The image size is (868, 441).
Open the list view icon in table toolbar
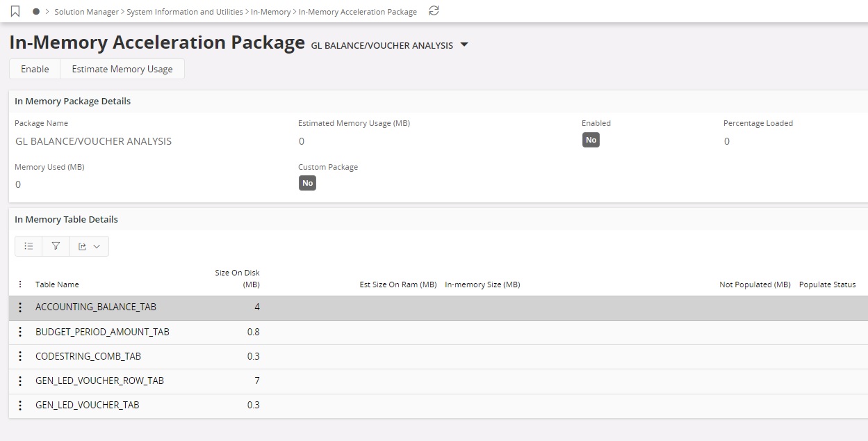coord(28,246)
